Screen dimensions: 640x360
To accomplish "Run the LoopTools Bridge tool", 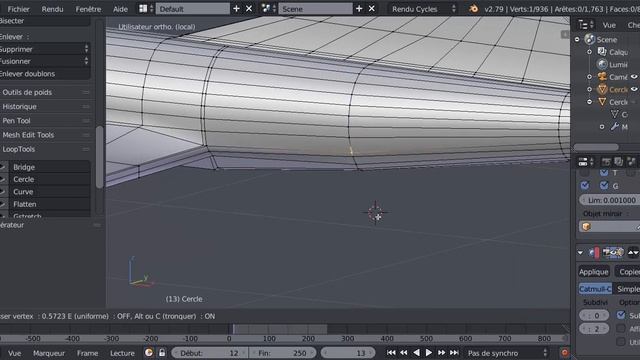I will [x=50, y=167].
